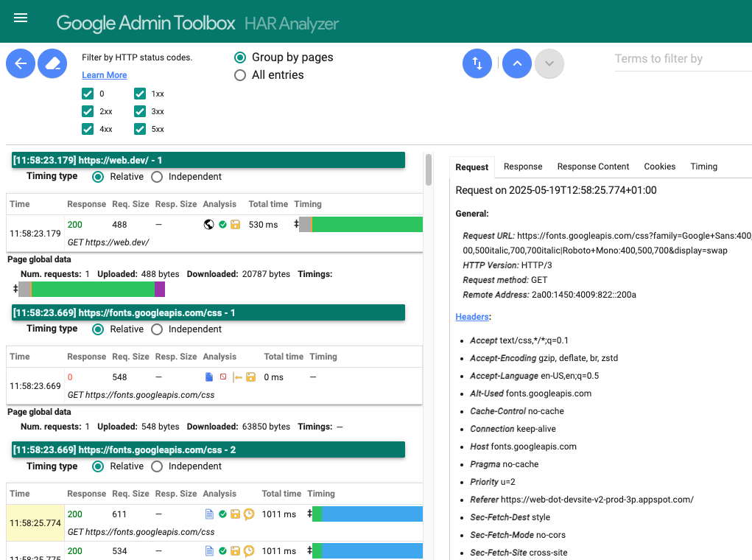Click document icon in 11:58:25.774 row

tap(209, 514)
